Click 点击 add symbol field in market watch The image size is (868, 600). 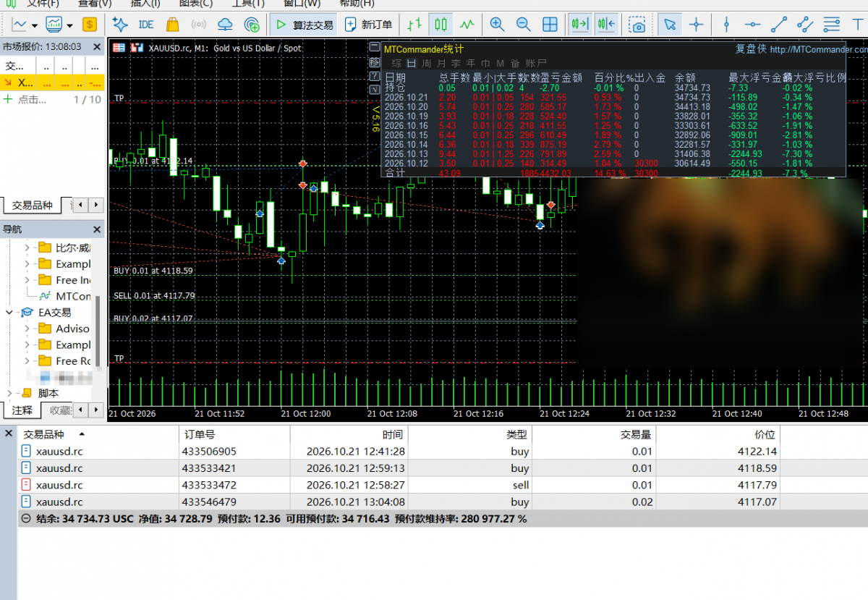[33, 100]
